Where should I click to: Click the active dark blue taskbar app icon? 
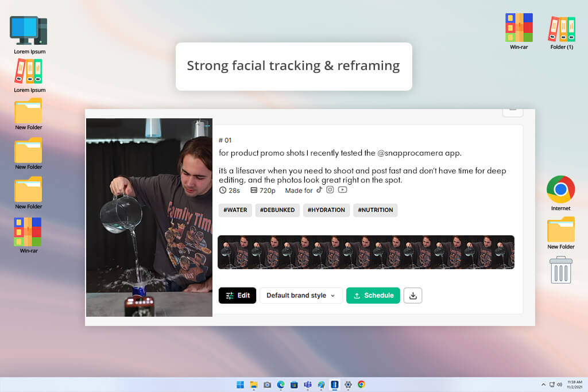pos(335,385)
